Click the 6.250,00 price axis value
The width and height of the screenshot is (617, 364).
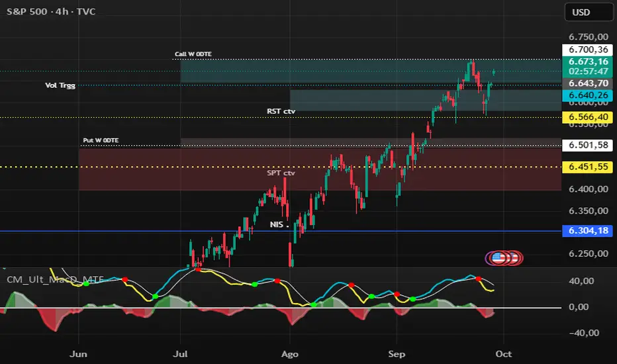[x=589, y=254]
